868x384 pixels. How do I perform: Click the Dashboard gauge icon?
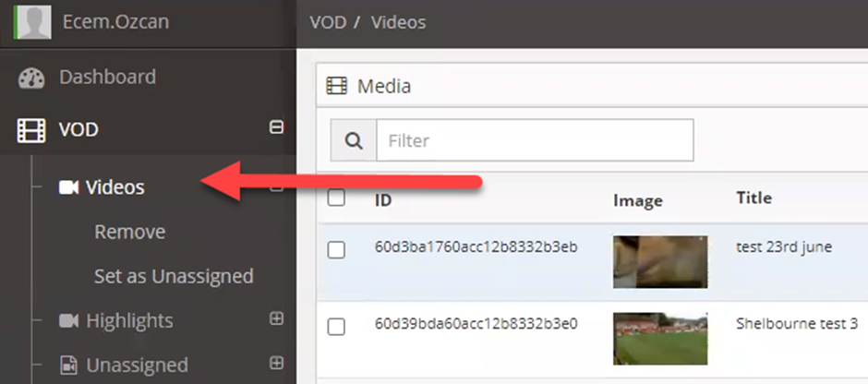31,78
